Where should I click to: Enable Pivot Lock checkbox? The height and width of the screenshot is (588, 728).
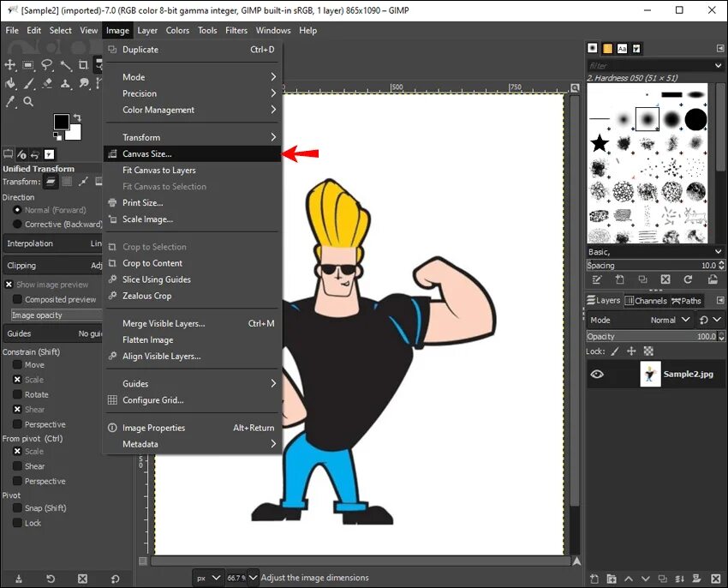tap(17, 523)
